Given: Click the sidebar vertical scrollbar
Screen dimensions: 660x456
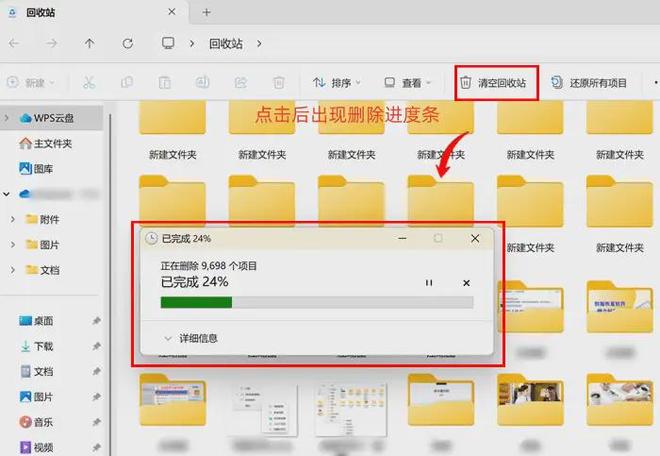Looking at the screenshot, I should click(110, 285).
